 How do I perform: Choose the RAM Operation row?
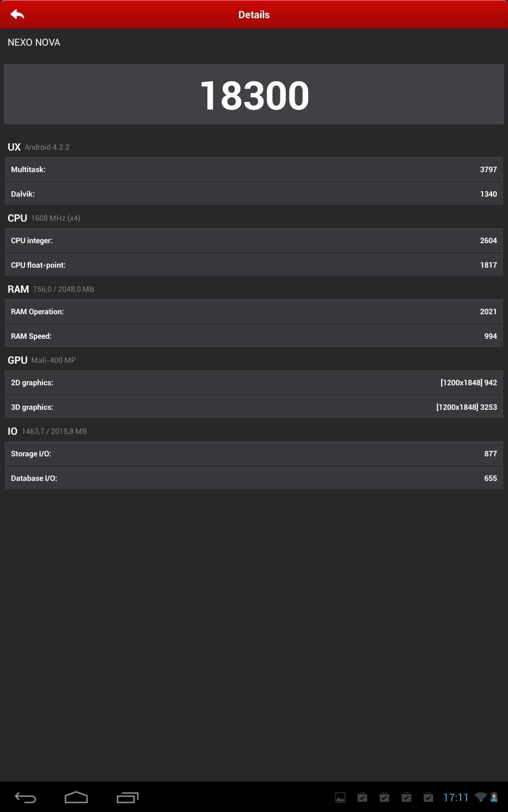pos(254,312)
